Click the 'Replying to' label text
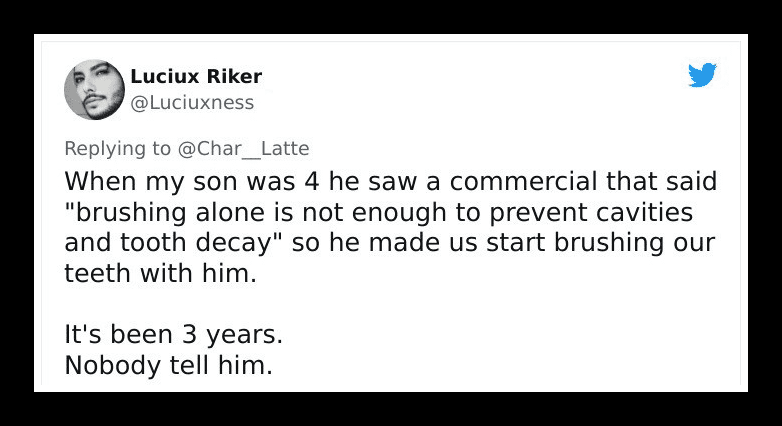 (x=118, y=149)
